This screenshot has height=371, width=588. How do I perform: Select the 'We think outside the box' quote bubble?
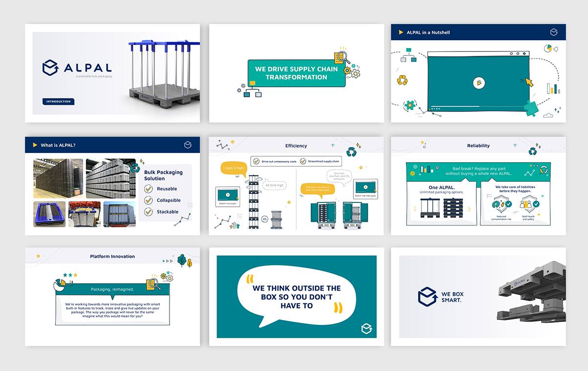pyautogui.click(x=296, y=297)
